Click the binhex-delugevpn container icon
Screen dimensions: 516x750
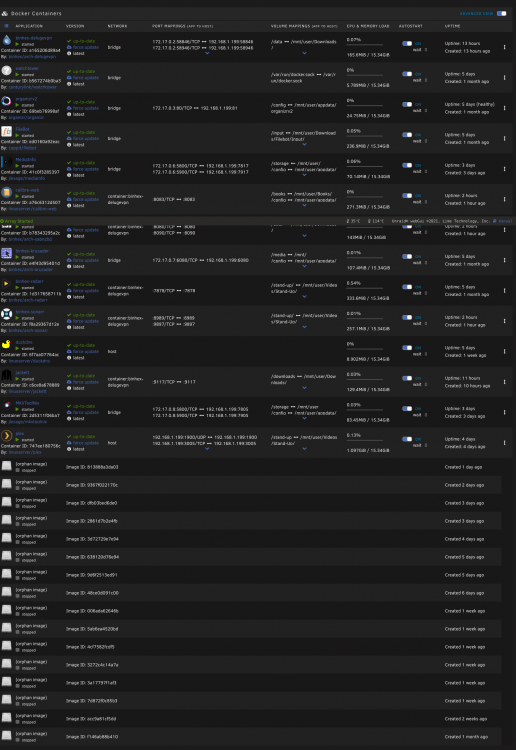[7, 40]
